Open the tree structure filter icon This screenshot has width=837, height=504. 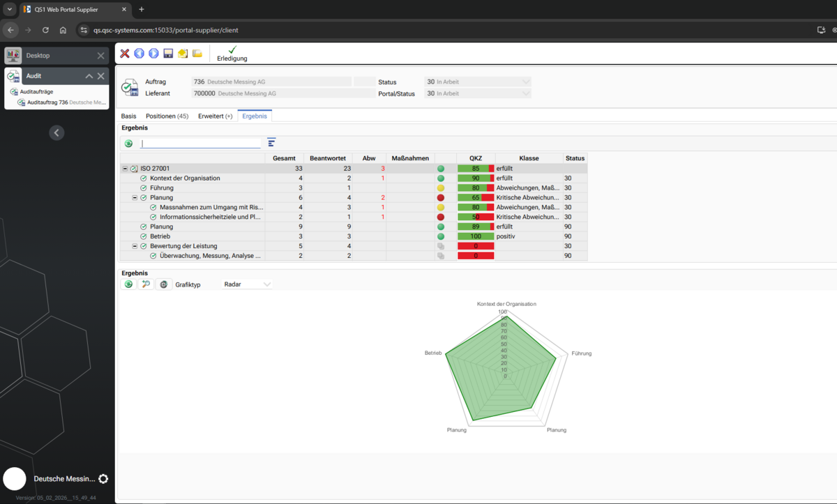pos(271,143)
